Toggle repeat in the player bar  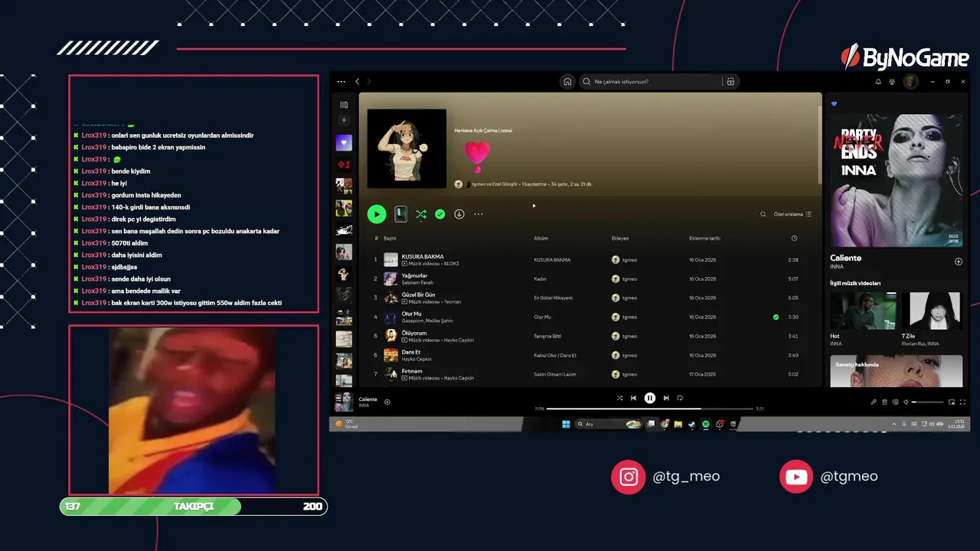point(680,398)
